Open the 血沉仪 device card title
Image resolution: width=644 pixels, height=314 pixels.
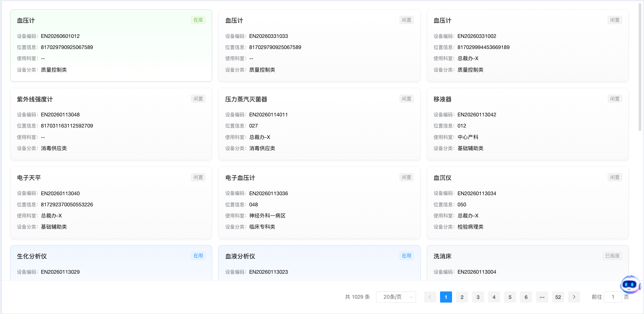[x=442, y=178]
